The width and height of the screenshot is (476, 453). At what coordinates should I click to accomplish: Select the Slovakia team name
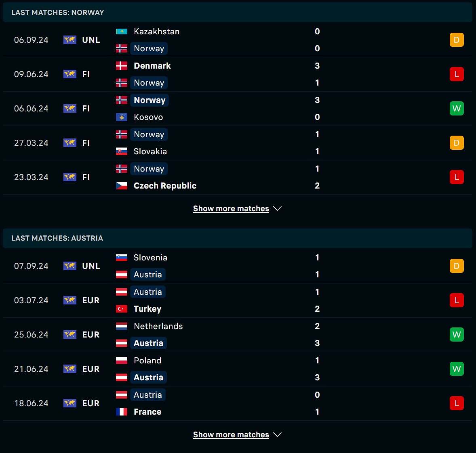pyautogui.click(x=150, y=151)
